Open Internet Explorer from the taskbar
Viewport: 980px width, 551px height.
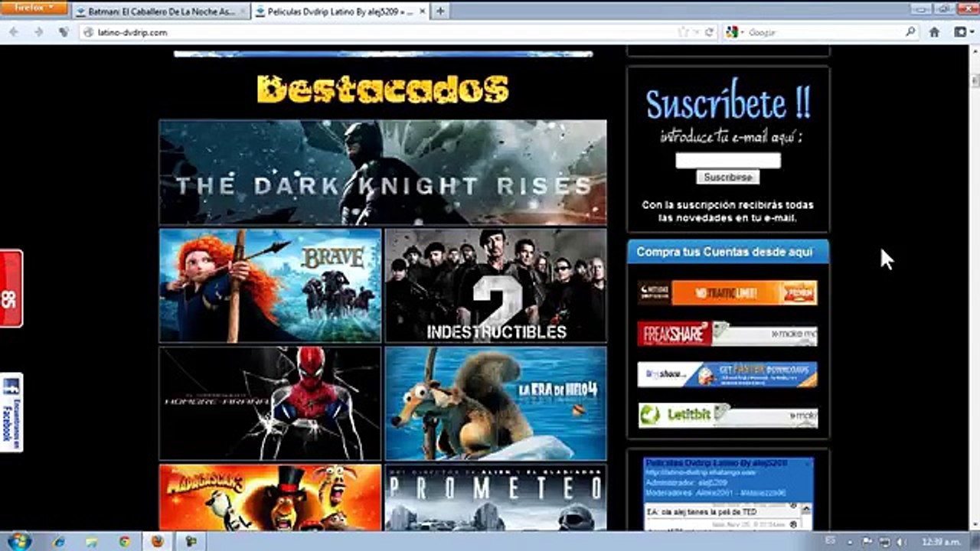click(59, 541)
